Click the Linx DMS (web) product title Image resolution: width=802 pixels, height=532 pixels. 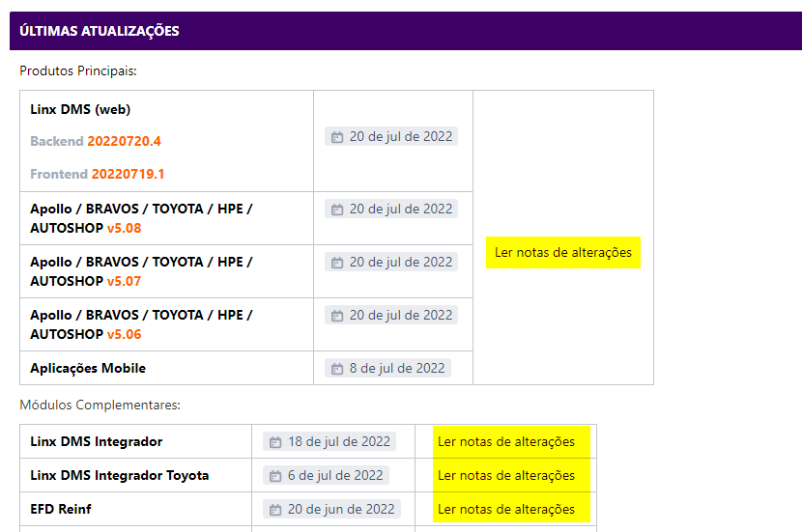click(x=80, y=109)
